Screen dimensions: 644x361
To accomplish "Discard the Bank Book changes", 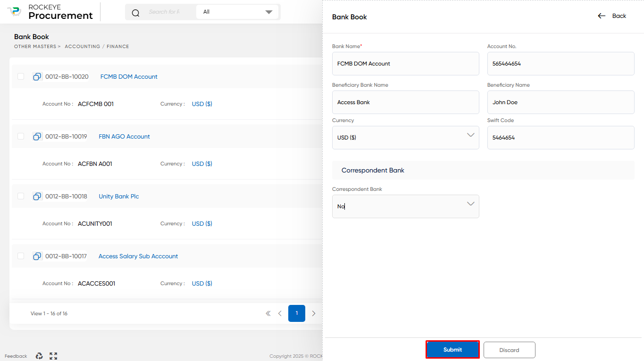I will point(510,350).
